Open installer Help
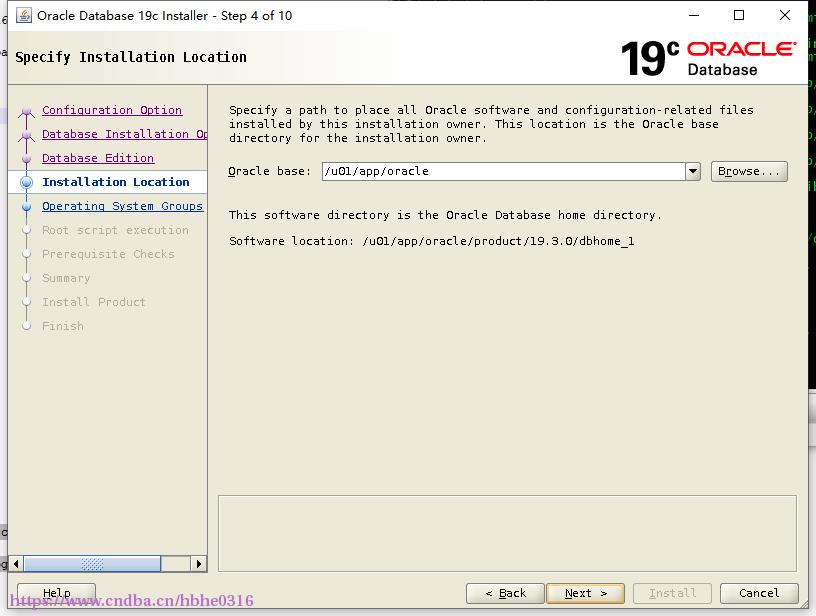816x616 pixels. tap(56, 593)
